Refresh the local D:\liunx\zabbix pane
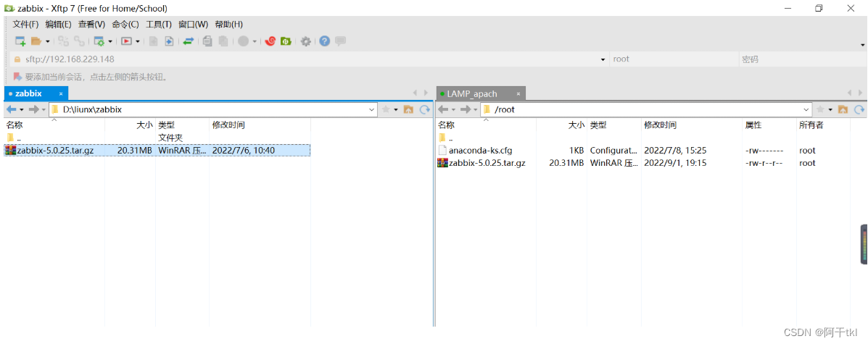868x344 pixels. 425,109
